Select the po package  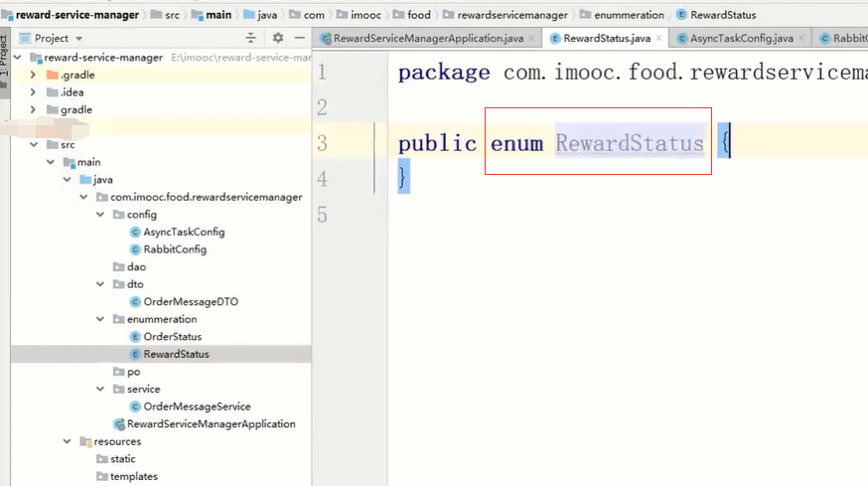coord(133,372)
